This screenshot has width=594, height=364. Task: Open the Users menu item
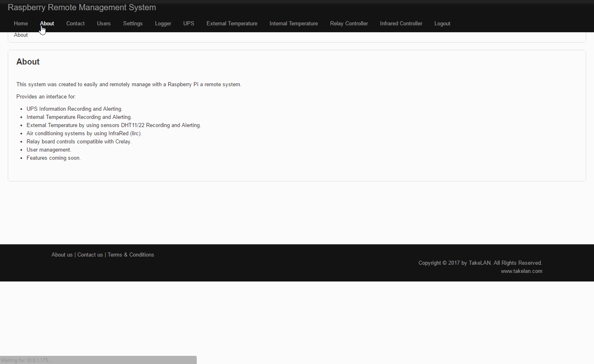(x=103, y=24)
